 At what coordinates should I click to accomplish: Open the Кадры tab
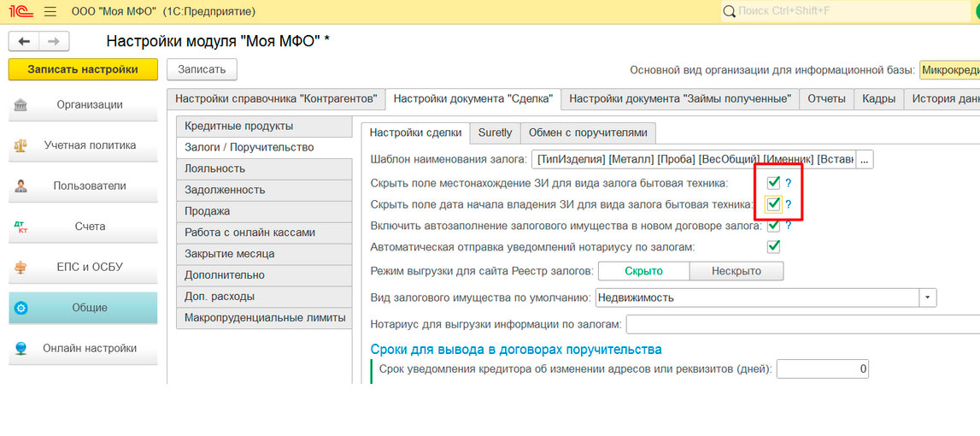878,98
